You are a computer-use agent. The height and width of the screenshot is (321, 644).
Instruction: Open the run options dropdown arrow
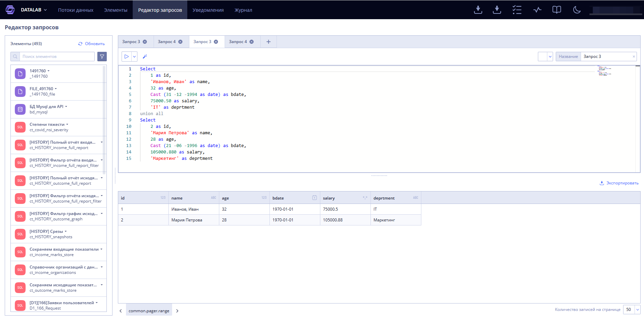click(x=134, y=57)
